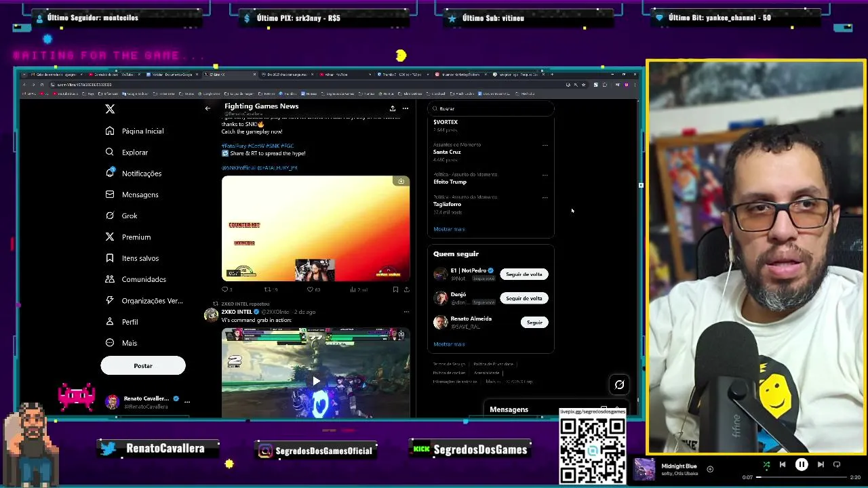Open Itens salvos in the sidebar

click(x=132, y=258)
